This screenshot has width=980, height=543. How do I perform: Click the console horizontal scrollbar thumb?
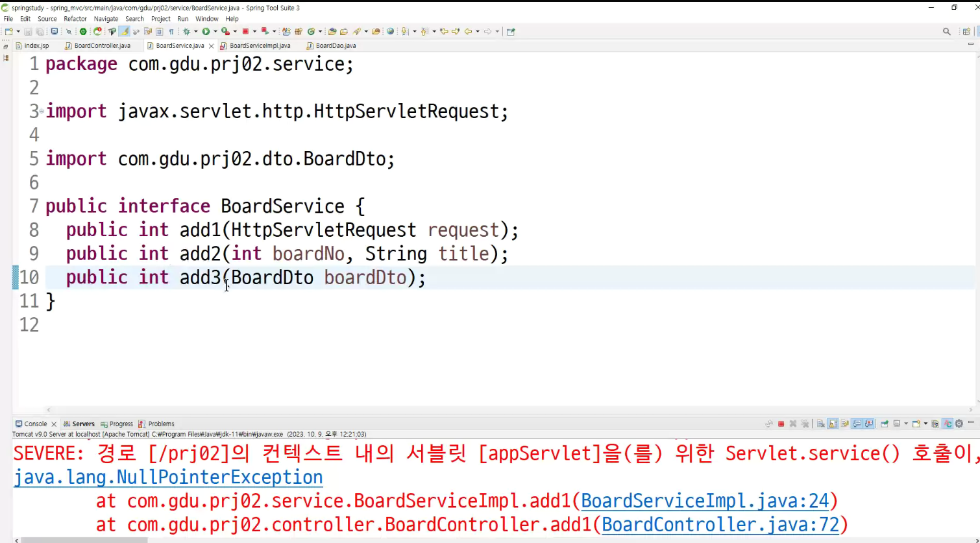83,540
